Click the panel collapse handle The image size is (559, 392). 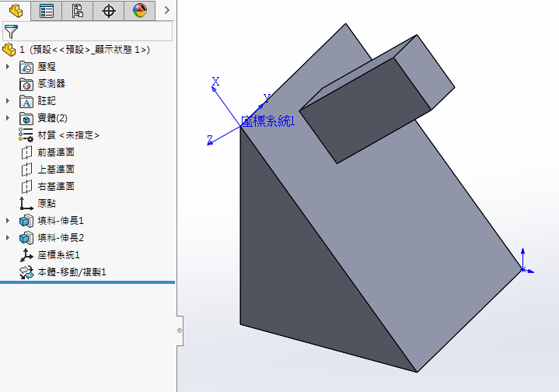(180, 331)
